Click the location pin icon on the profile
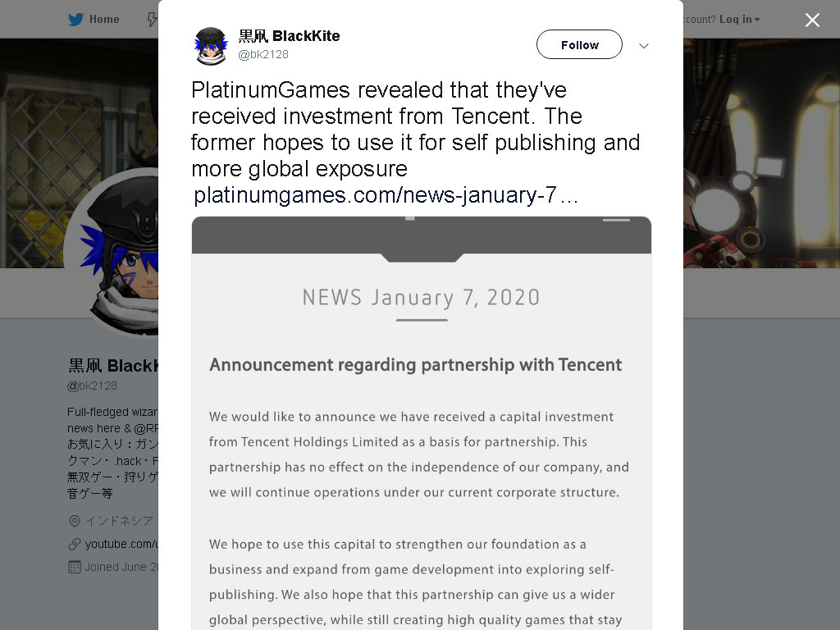The height and width of the screenshot is (630, 840). tap(75, 521)
